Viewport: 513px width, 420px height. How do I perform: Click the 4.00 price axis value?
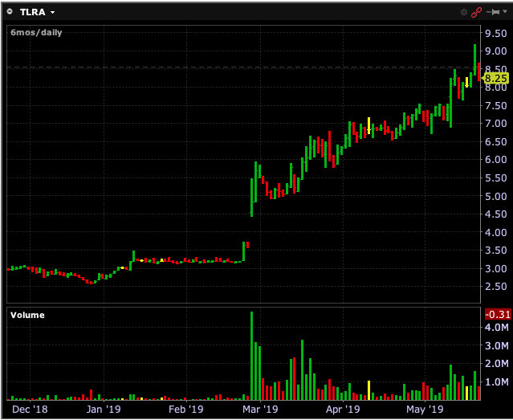495,232
